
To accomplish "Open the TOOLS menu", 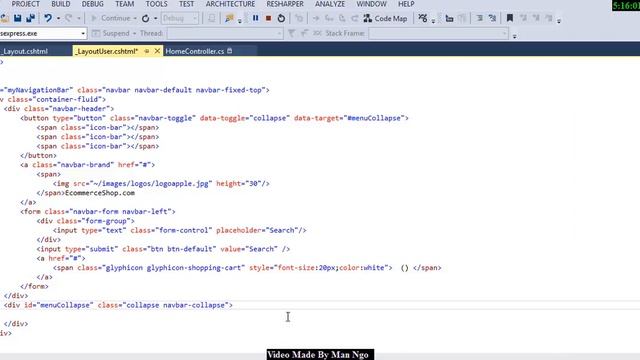I will click(x=156, y=4).
